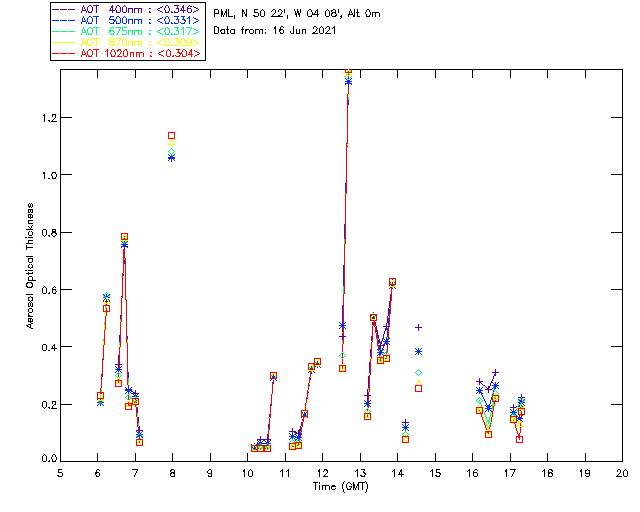640x512 pixels.
Task: Click the y-axis tick label '0.8'
Action: [x=49, y=233]
